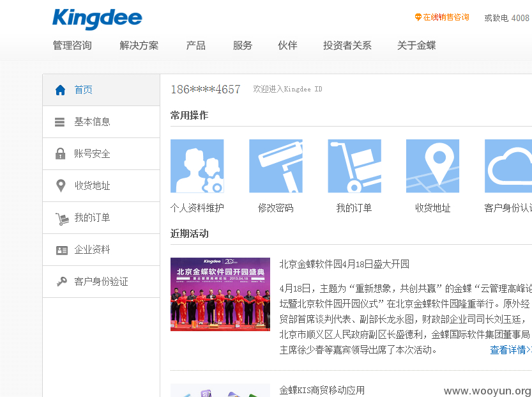Open the 伙伴 navigation menu

pyautogui.click(x=287, y=45)
